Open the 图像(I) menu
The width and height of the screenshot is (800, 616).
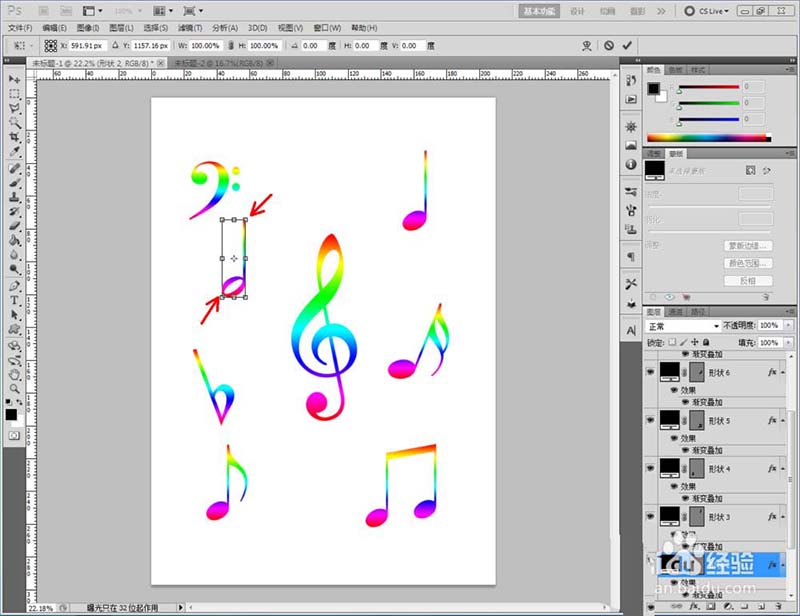click(87, 28)
